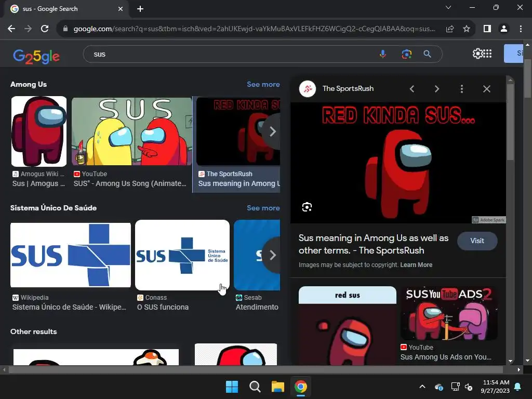Reload the Google search page
This screenshot has width=532, height=399.
point(45,29)
